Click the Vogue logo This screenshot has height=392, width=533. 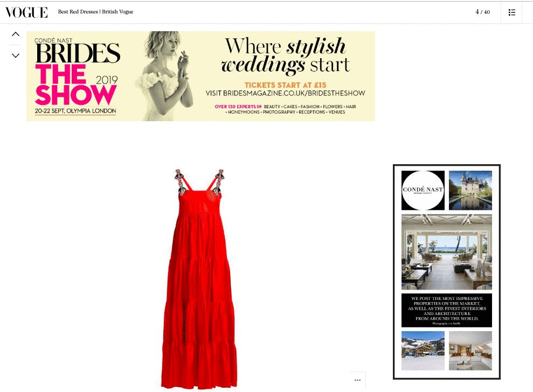tap(26, 12)
